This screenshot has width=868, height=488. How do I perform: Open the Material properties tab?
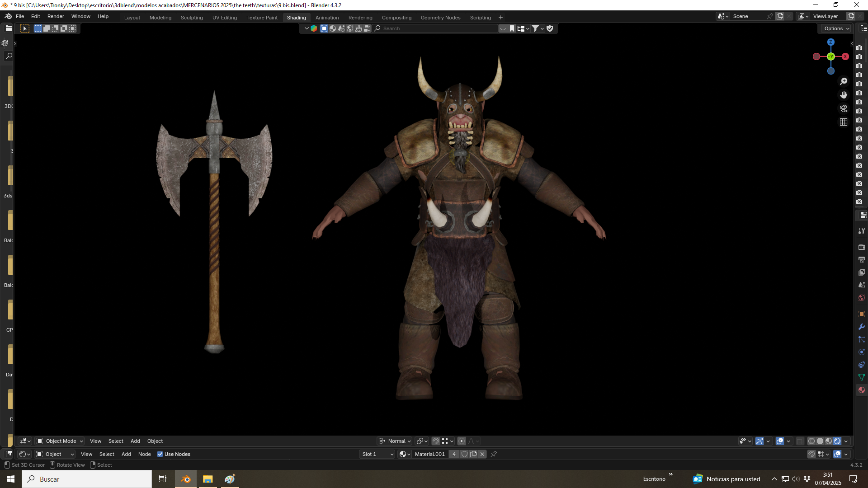862,390
